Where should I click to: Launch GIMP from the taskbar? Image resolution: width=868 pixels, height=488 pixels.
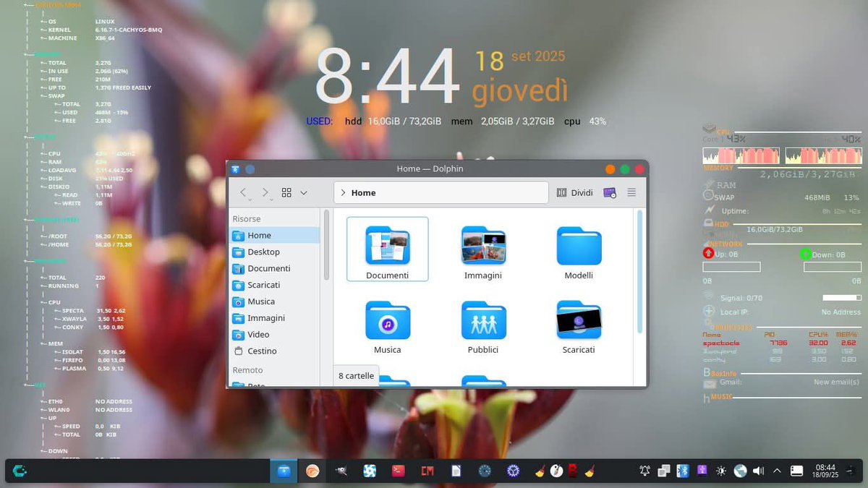pos(341,471)
